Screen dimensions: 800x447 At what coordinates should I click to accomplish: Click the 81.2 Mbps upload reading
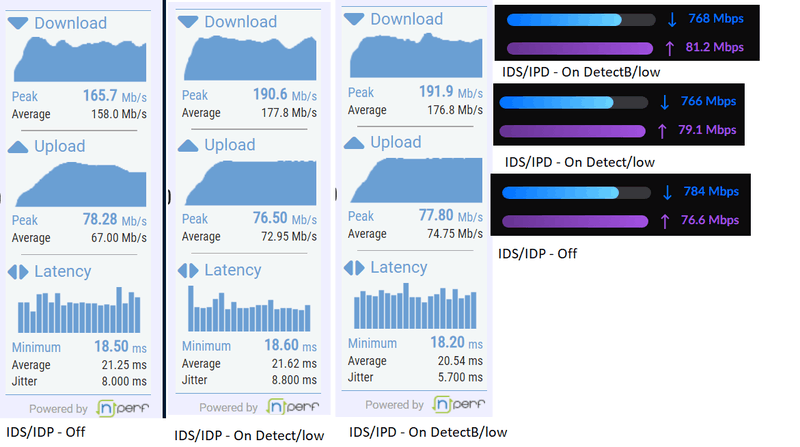714,47
